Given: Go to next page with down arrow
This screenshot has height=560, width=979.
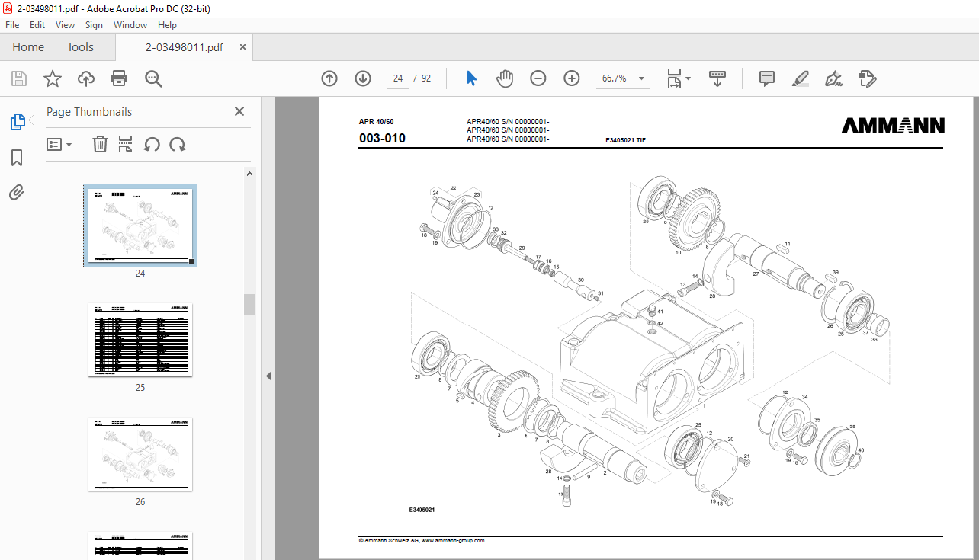Looking at the screenshot, I should 363,78.
